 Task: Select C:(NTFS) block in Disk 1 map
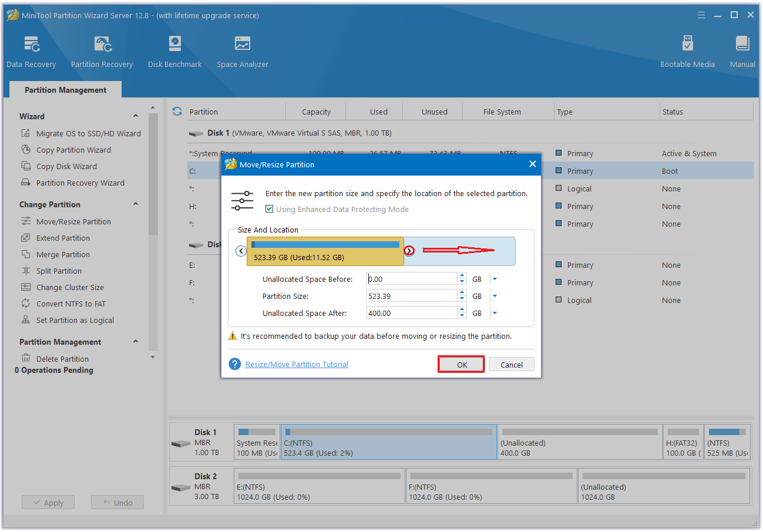[389, 442]
